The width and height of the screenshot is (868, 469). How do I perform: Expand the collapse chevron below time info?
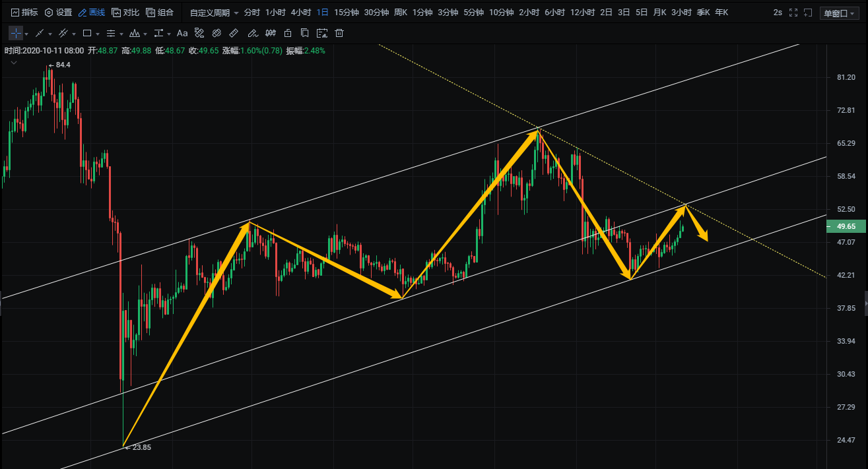14,63
